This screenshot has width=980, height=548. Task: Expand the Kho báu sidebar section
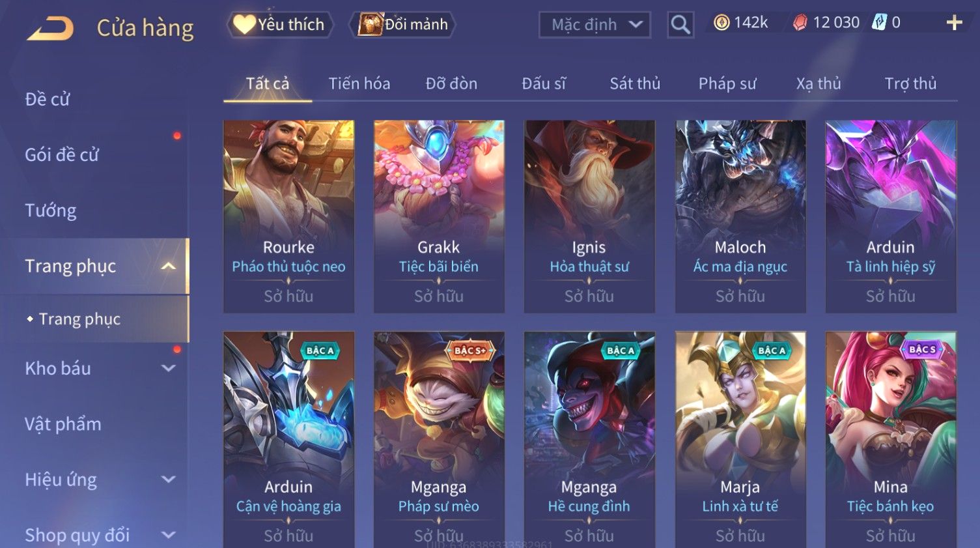point(168,368)
